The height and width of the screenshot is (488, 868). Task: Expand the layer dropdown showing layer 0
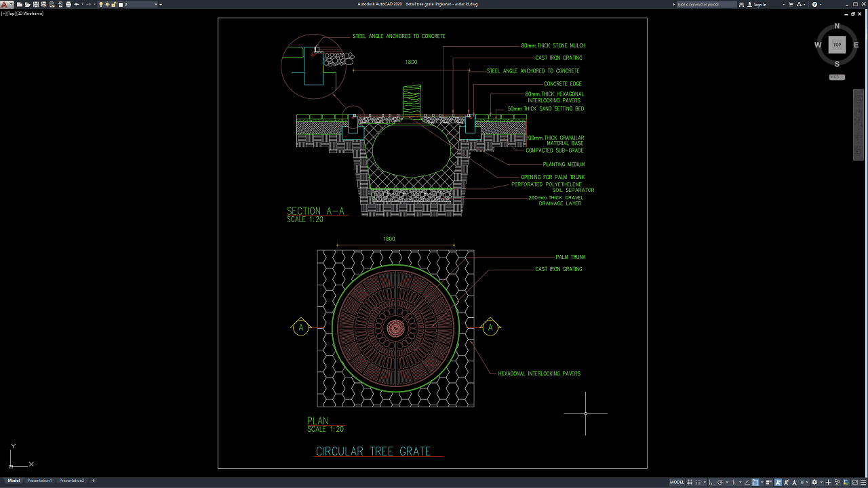[x=157, y=5]
